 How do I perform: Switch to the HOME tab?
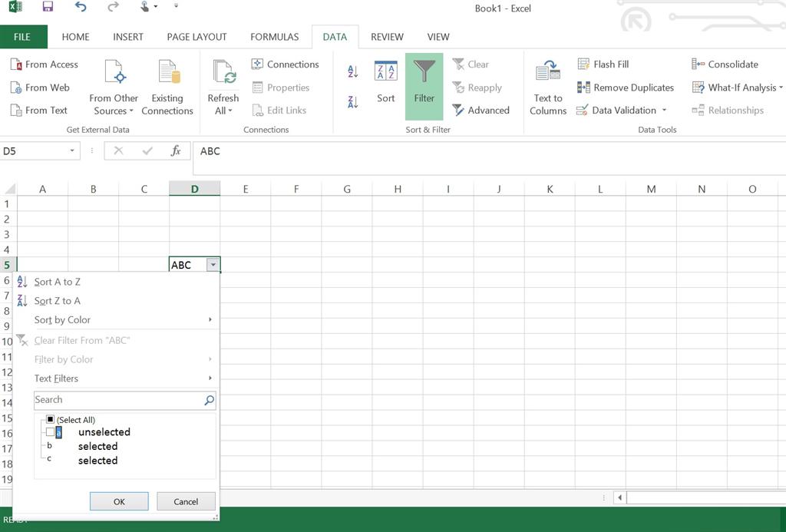pyautogui.click(x=76, y=37)
